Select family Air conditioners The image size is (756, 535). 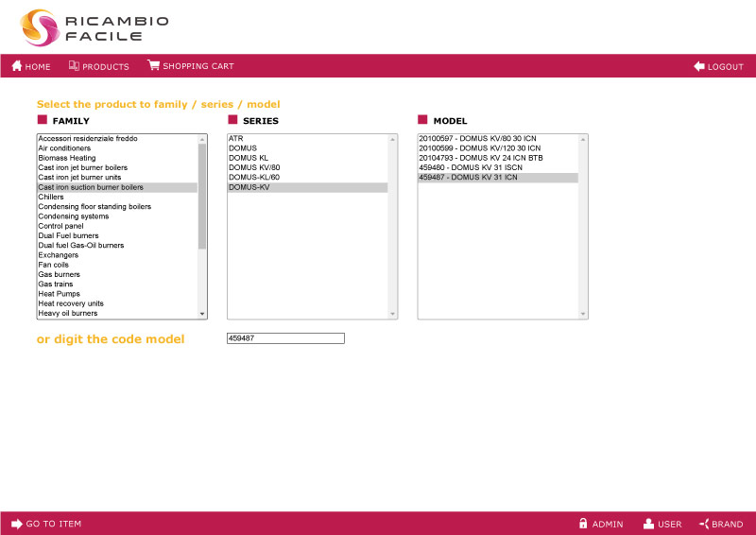117,148
